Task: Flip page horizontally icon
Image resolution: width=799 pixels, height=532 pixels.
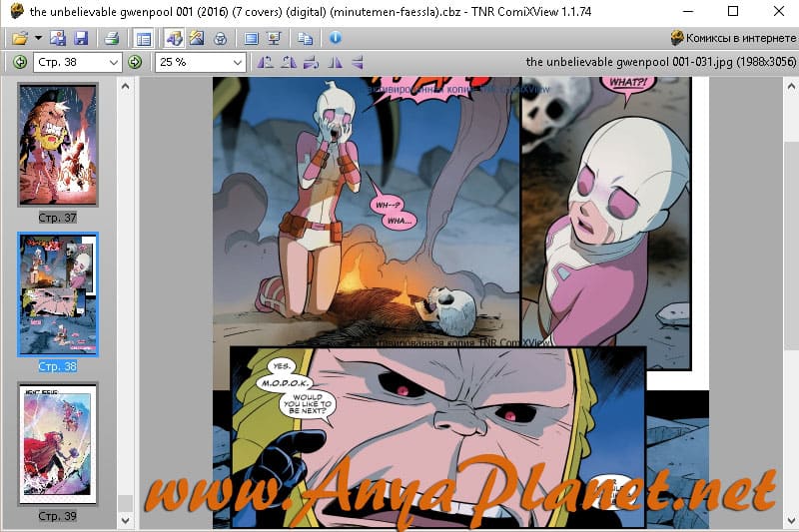Action: (335, 62)
